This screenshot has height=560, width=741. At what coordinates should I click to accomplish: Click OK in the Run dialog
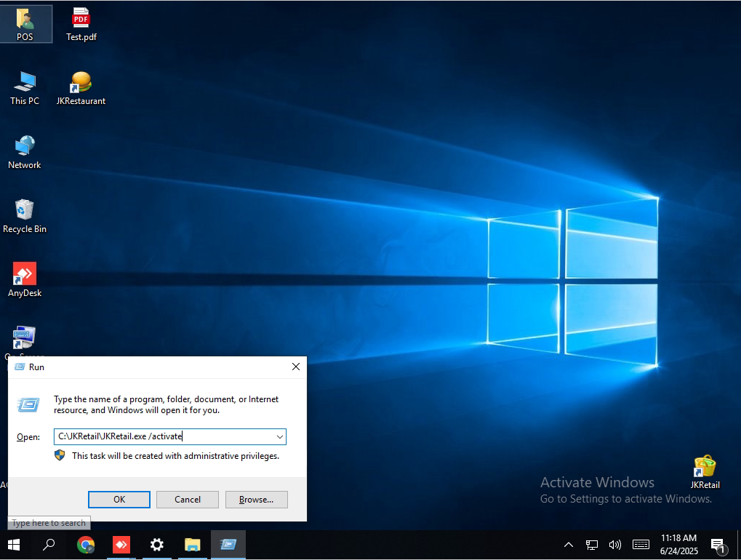pos(119,500)
